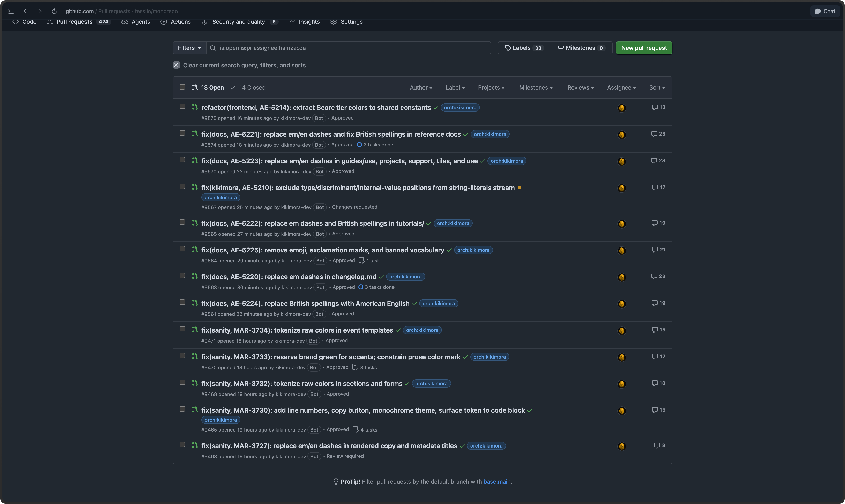Expand the Milestones filter dropdown
This screenshot has height=504, width=845.
(x=536, y=88)
